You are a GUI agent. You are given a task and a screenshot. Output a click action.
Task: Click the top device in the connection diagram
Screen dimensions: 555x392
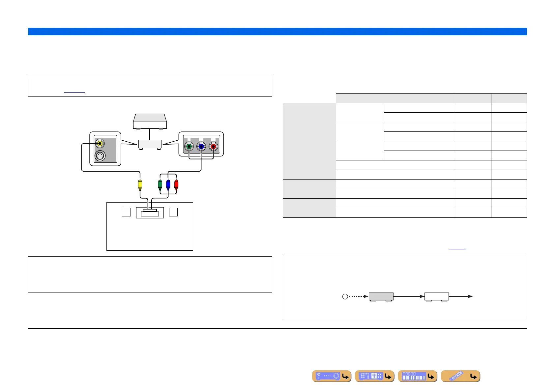point(150,122)
